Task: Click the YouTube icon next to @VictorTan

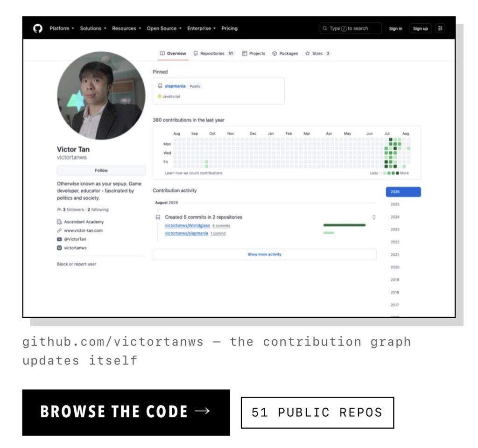Action: click(59, 239)
